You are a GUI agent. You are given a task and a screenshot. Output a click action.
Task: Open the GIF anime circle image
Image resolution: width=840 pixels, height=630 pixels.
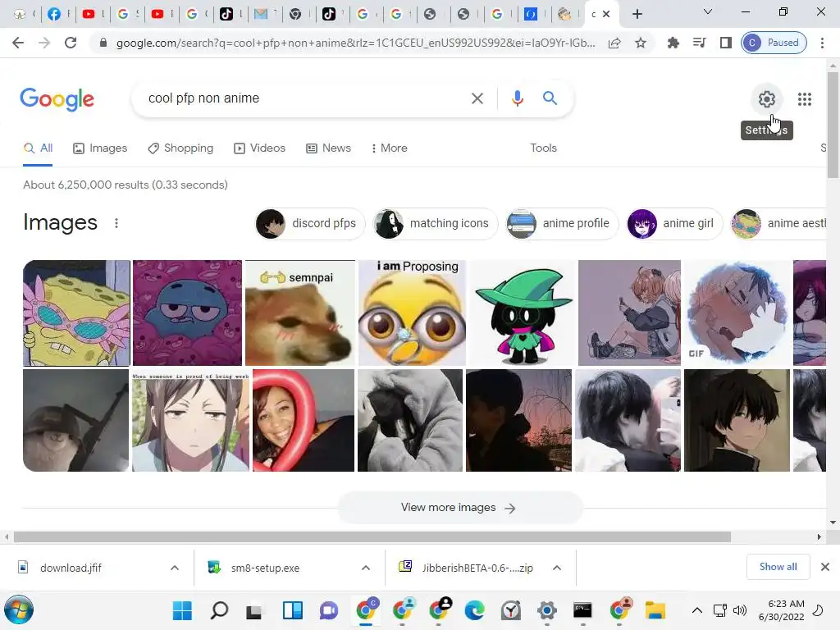pos(738,313)
